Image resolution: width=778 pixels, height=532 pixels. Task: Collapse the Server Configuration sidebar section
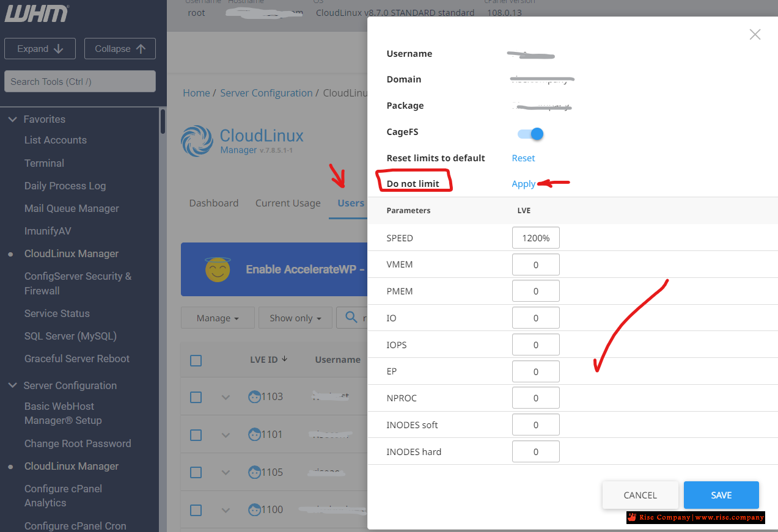(x=12, y=385)
